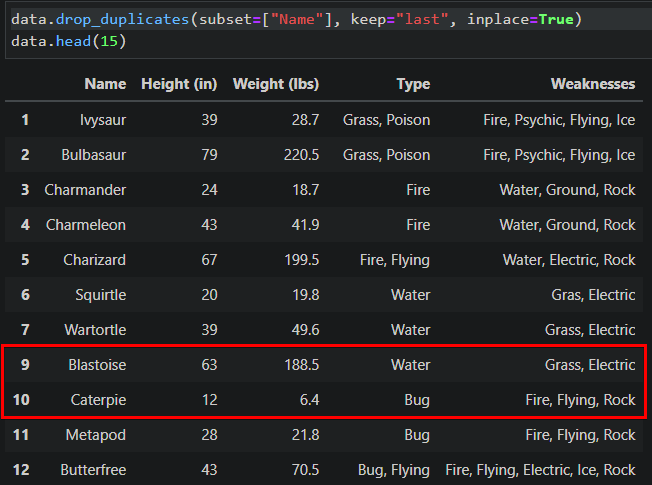652x485 pixels.
Task: Click row index 9 for Blastoise
Action: [x=25, y=364]
